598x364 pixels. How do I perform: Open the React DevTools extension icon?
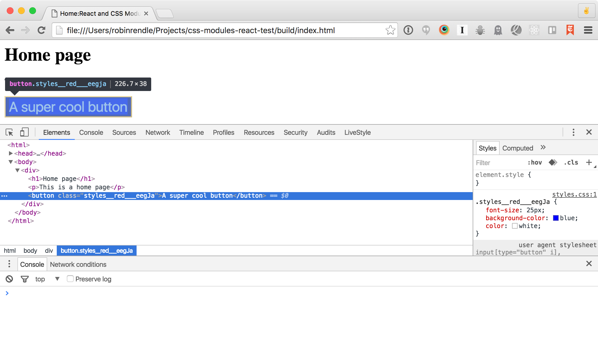point(534,30)
